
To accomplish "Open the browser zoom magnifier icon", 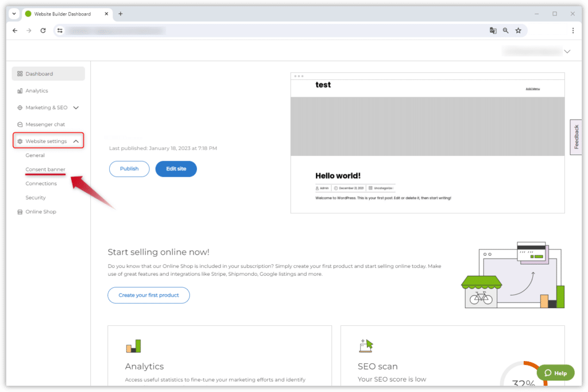I will tap(505, 30).
